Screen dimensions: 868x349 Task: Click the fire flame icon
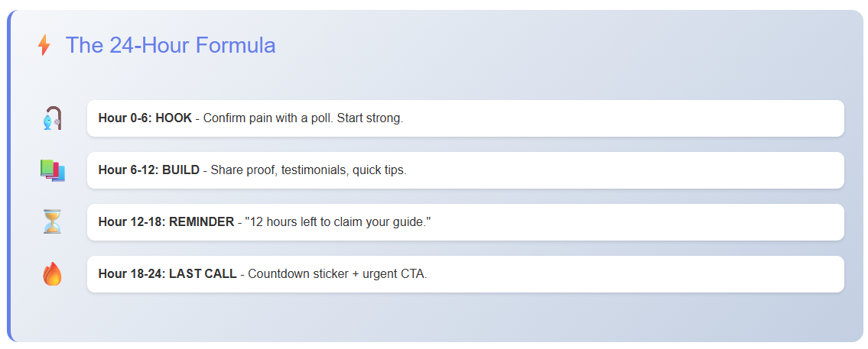(52, 274)
